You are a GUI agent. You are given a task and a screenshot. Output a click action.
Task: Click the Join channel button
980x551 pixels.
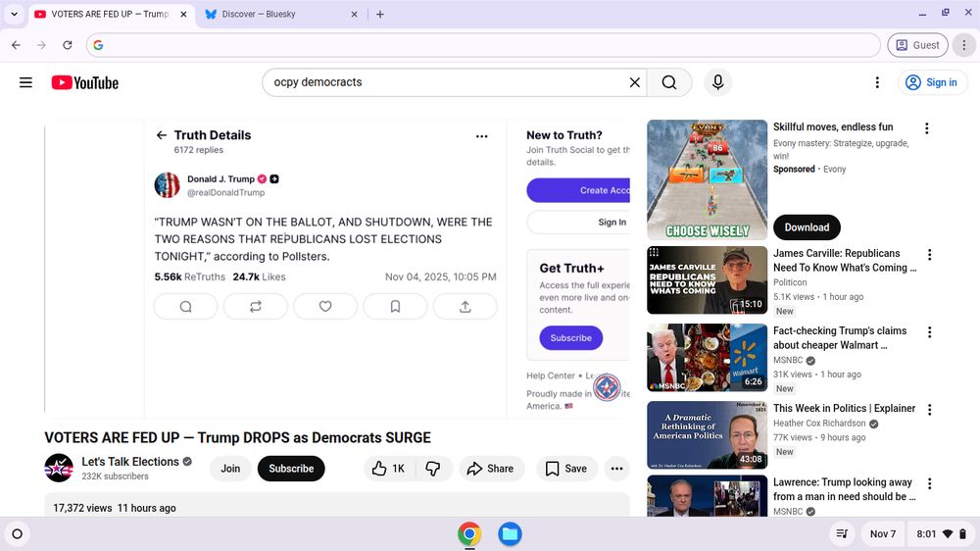230,469
